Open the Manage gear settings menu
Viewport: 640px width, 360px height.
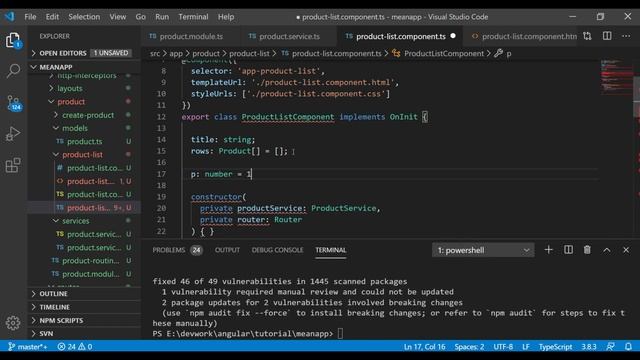[13, 323]
